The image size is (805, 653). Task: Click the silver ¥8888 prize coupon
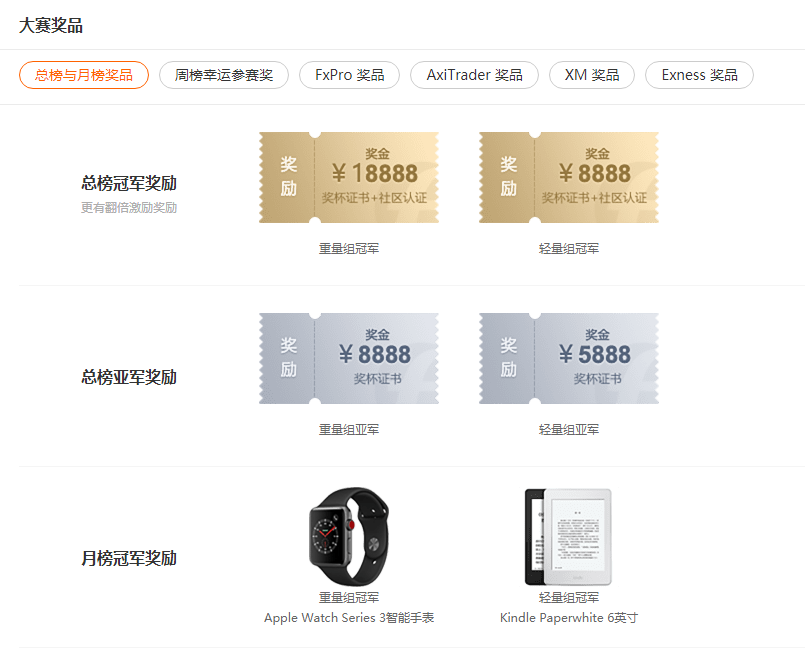click(349, 358)
